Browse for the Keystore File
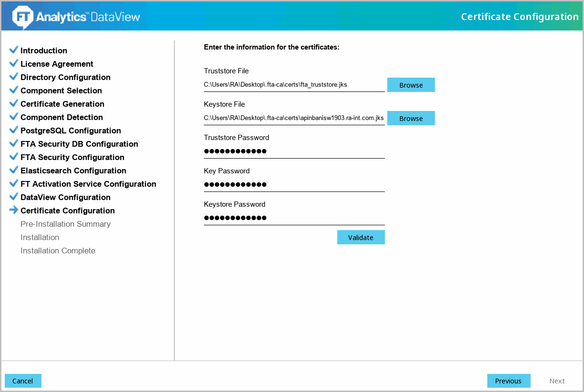This screenshot has width=584, height=392. 411,118
